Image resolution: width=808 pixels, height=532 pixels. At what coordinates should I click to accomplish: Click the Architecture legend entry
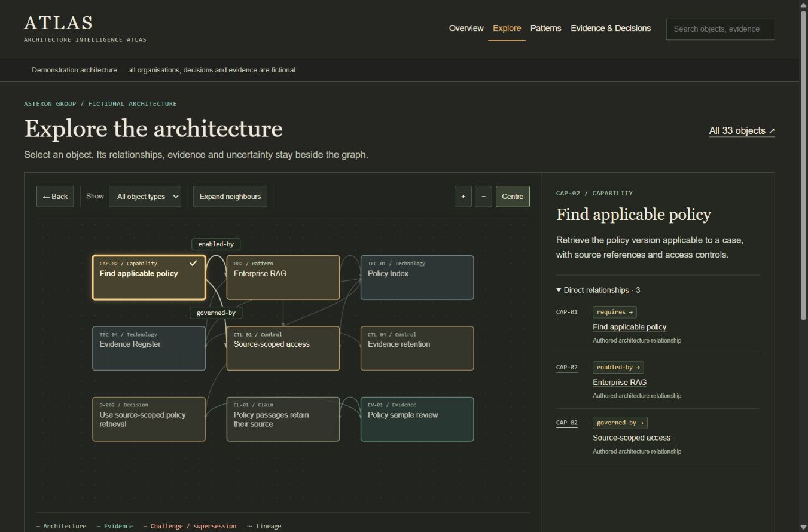(x=61, y=526)
